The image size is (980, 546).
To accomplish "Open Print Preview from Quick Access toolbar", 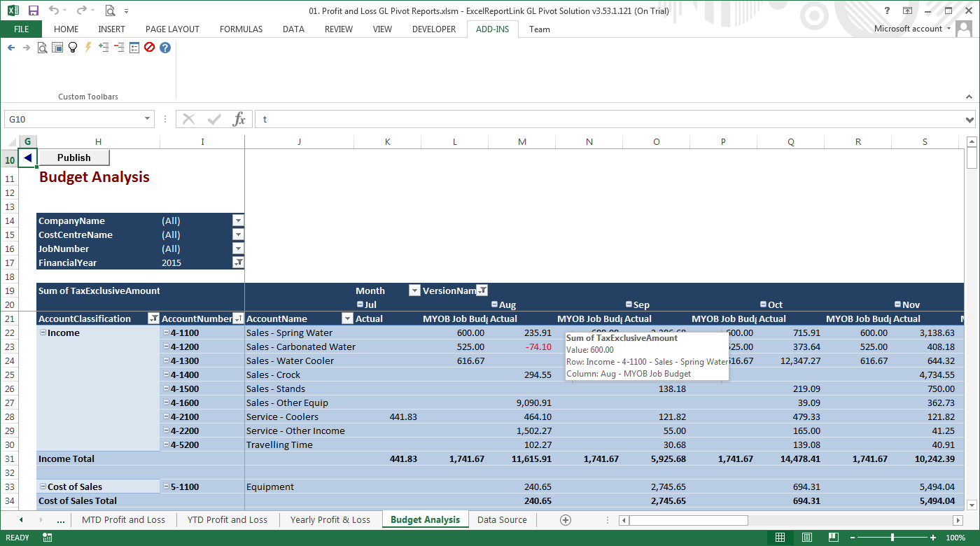I will click(x=110, y=10).
